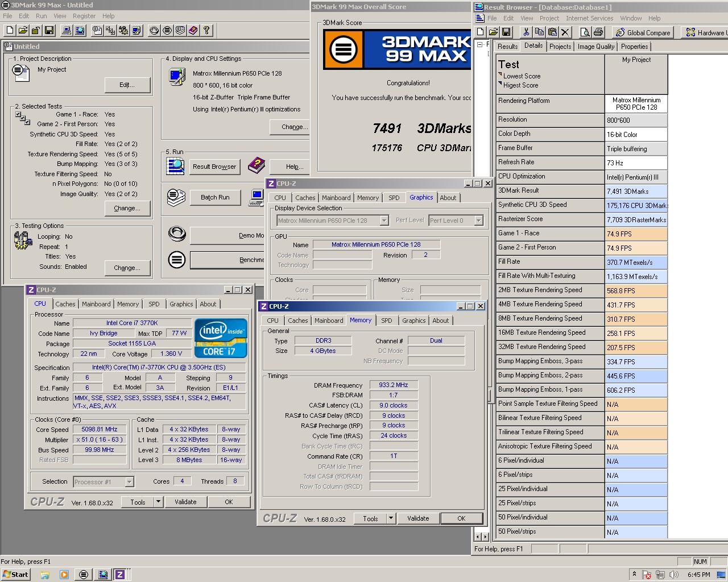
Task: Click the DRAM Frequency 933.2 MHz field
Action: point(394,385)
